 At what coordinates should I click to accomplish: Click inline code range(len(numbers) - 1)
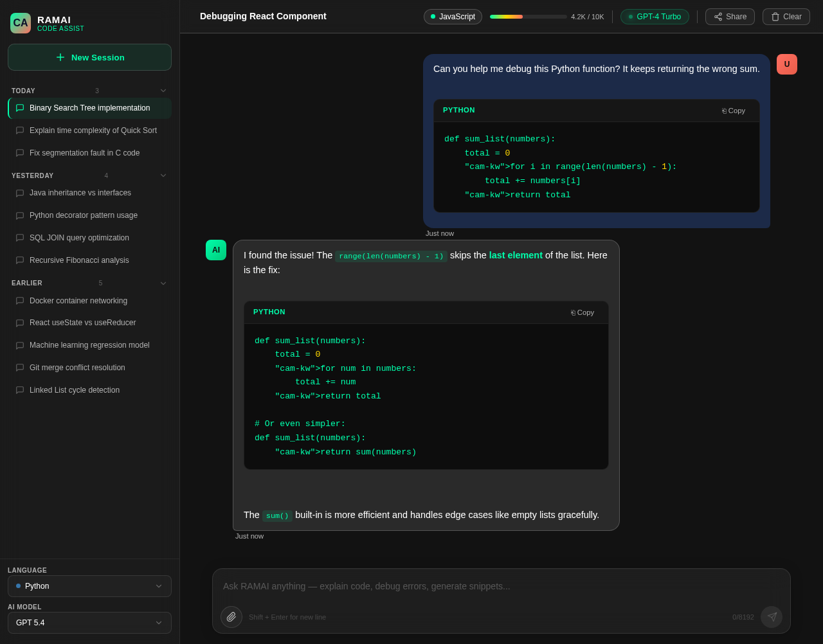391,256
